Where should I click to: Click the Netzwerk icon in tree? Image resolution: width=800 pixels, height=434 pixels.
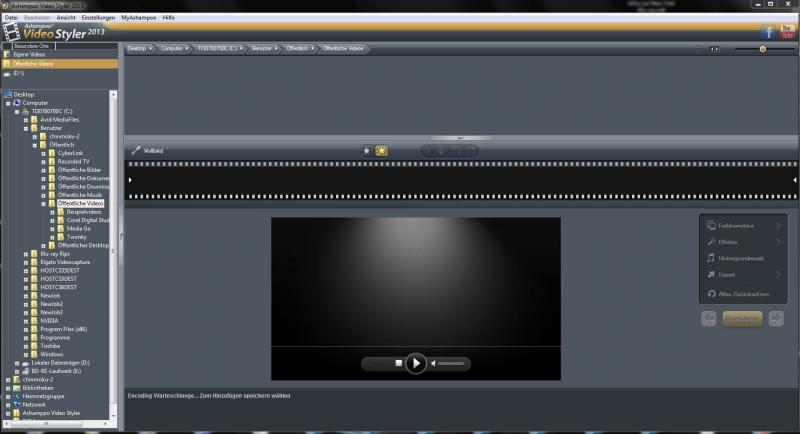click(17, 404)
